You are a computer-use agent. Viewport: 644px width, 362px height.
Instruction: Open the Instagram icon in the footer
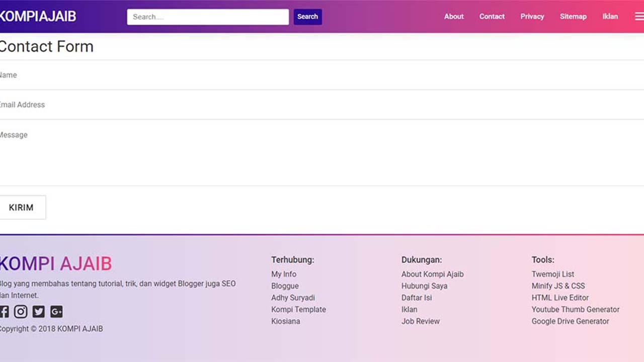(21, 312)
